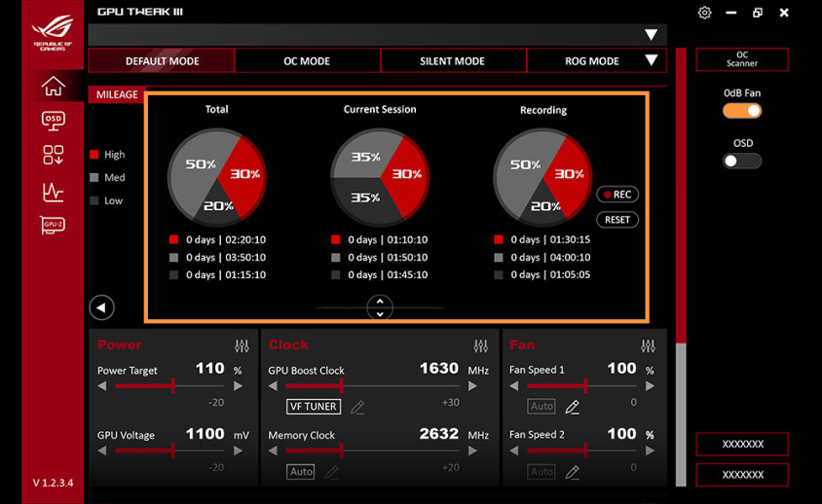This screenshot has width=822, height=504.
Task: Disable the 0dB Fan toggle
Action: point(741,111)
